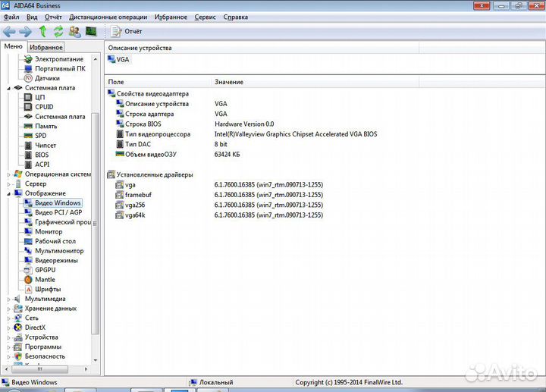
Task: Click the tree horizontal scrollbar right arrow
Action: click(86, 369)
